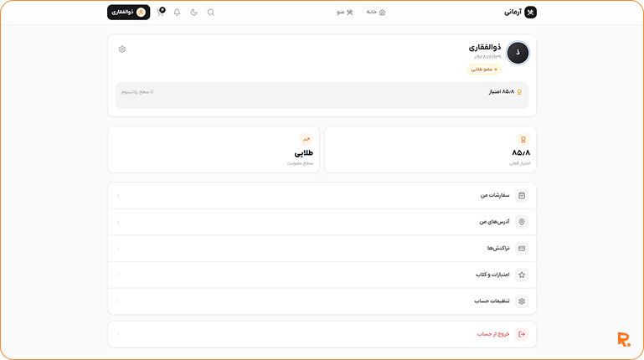Click the ذوالفقاری user account button
This screenshot has width=644, height=360.
pos(129,13)
